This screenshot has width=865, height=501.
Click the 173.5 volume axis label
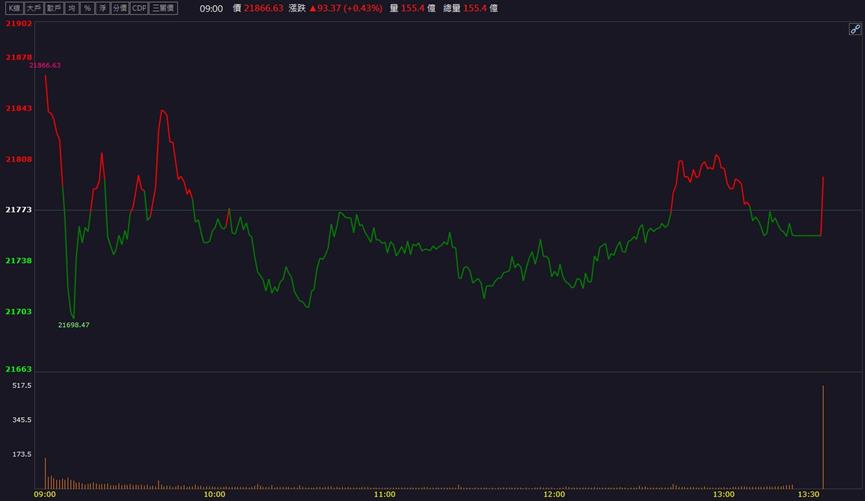[x=22, y=455]
